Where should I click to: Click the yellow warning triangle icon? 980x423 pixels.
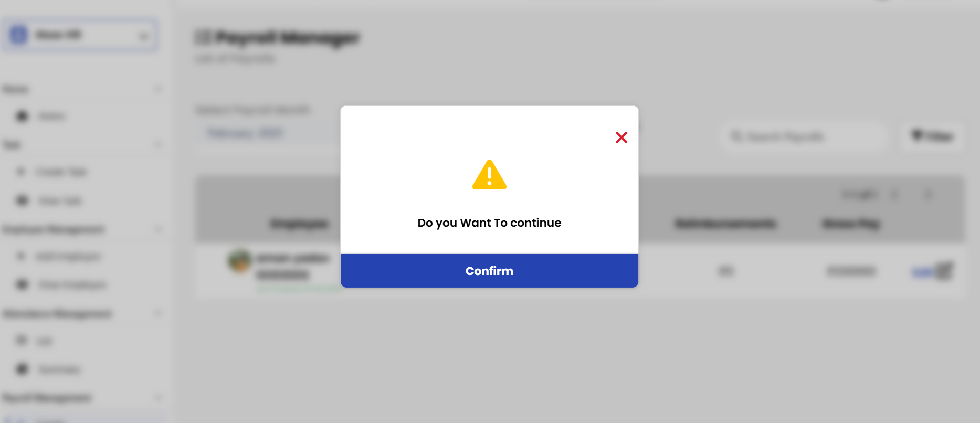[x=489, y=175]
